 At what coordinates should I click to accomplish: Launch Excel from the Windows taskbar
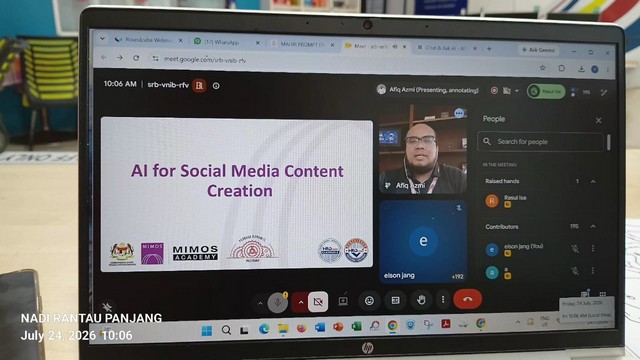pyautogui.click(x=356, y=326)
